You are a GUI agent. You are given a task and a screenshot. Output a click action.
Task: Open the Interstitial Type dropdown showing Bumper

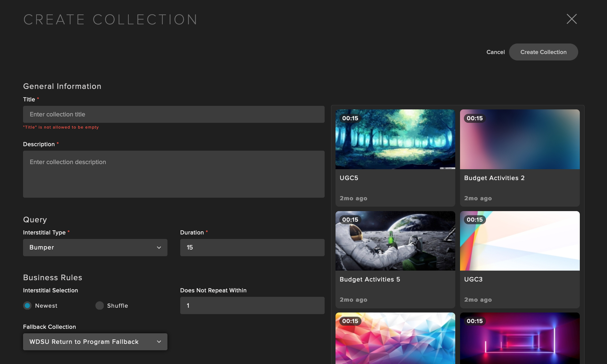point(95,247)
